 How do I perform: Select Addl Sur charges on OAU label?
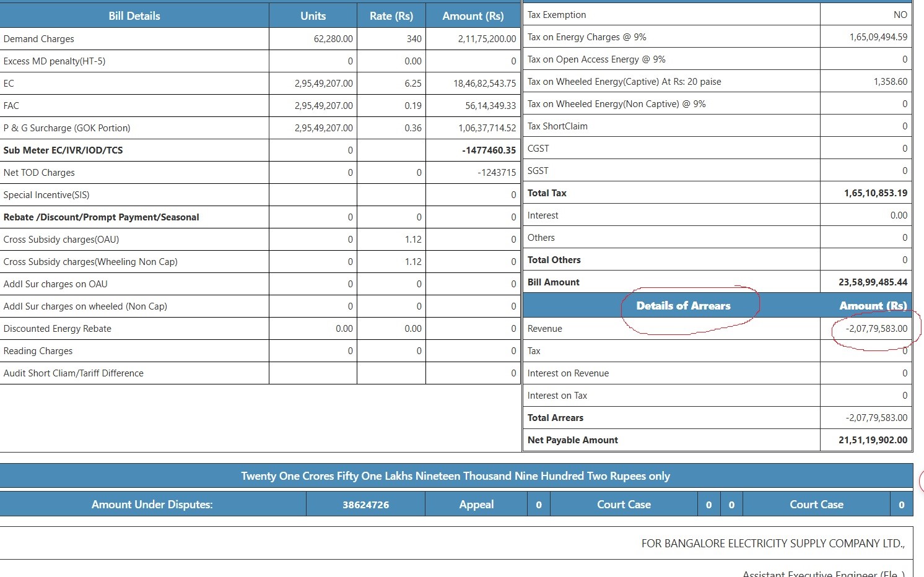click(x=56, y=284)
